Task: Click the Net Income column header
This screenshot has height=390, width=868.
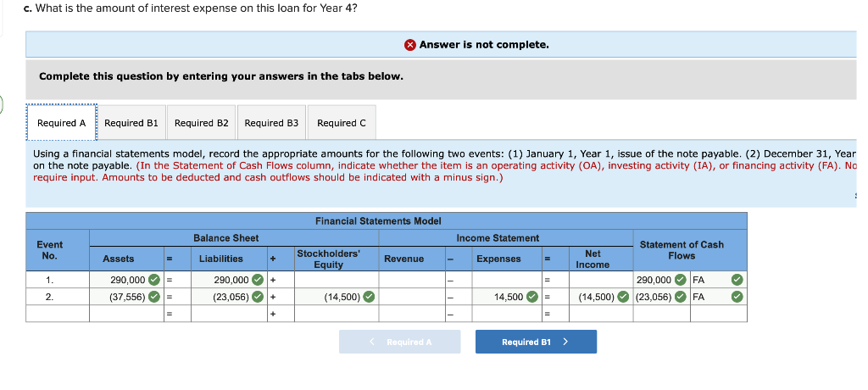Action: point(593,259)
